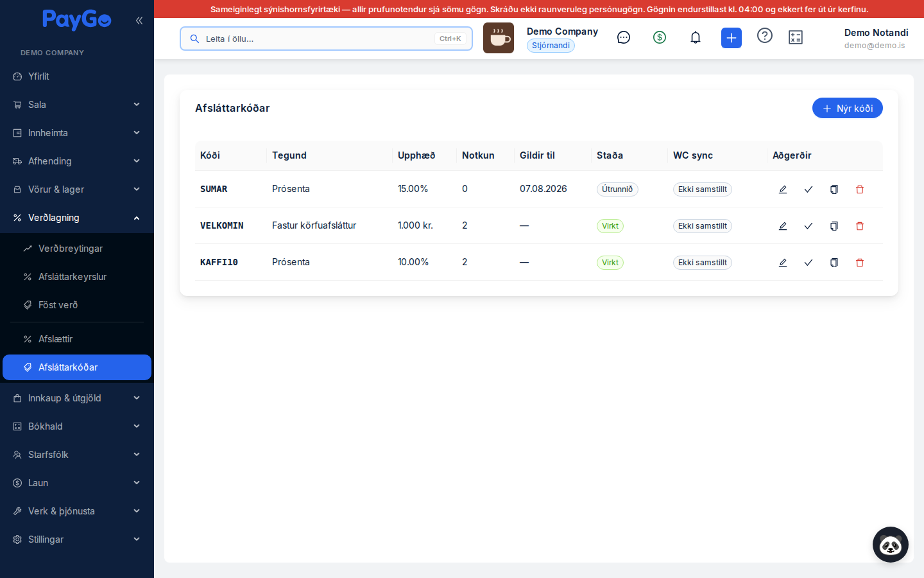Viewport: 924px width, 578px height.
Task: Open the calculator icon in the header
Action: click(x=796, y=37)
